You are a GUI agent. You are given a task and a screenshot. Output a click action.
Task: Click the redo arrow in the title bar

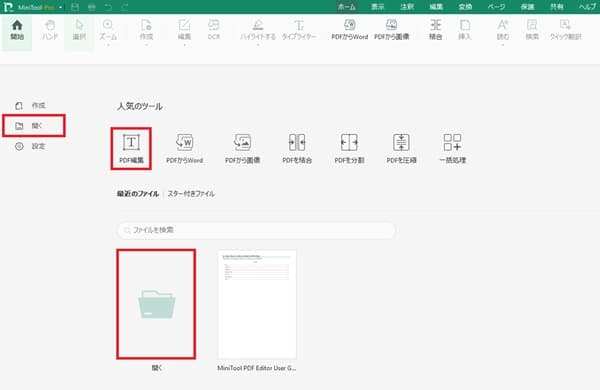tap(125, 7)
